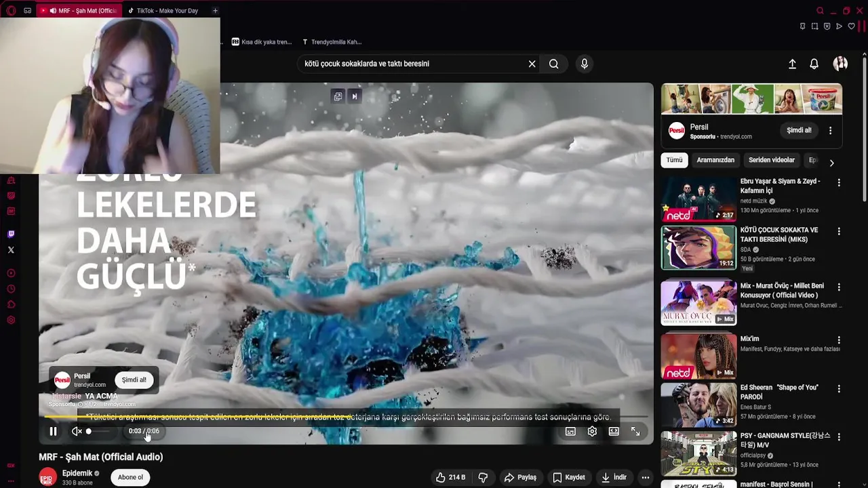The height and width of the screenshot is (488, 868).
Task: Open Trendyolmilla Kah... bookmark
Action: [x=332, y=42]
